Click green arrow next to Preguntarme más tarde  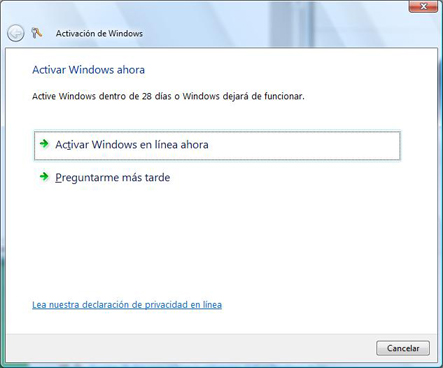pyautogui.click(x=44, y=176)
